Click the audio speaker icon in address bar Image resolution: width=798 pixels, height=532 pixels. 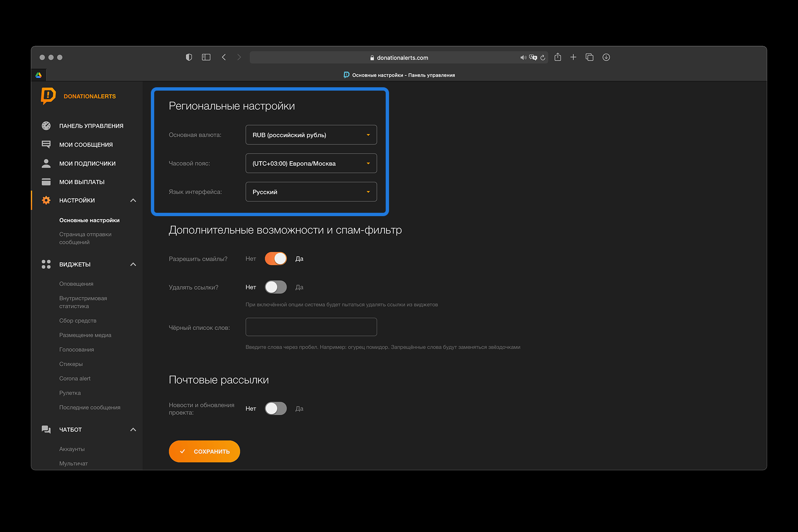(523, 58)
